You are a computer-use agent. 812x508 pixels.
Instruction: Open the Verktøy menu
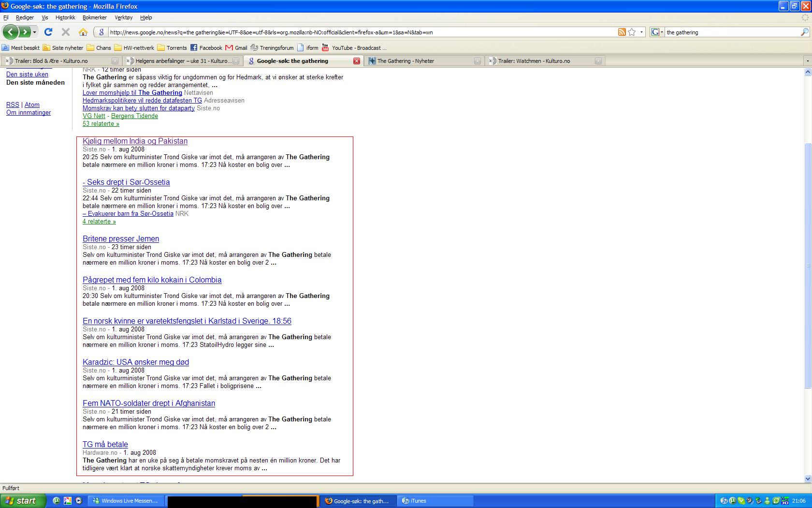pos(124,17)
